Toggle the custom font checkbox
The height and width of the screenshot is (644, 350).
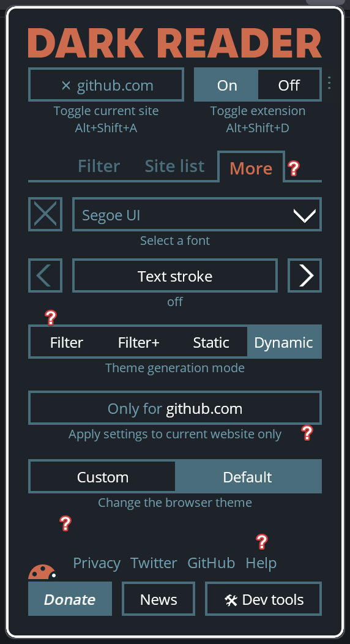click(45, 214)
